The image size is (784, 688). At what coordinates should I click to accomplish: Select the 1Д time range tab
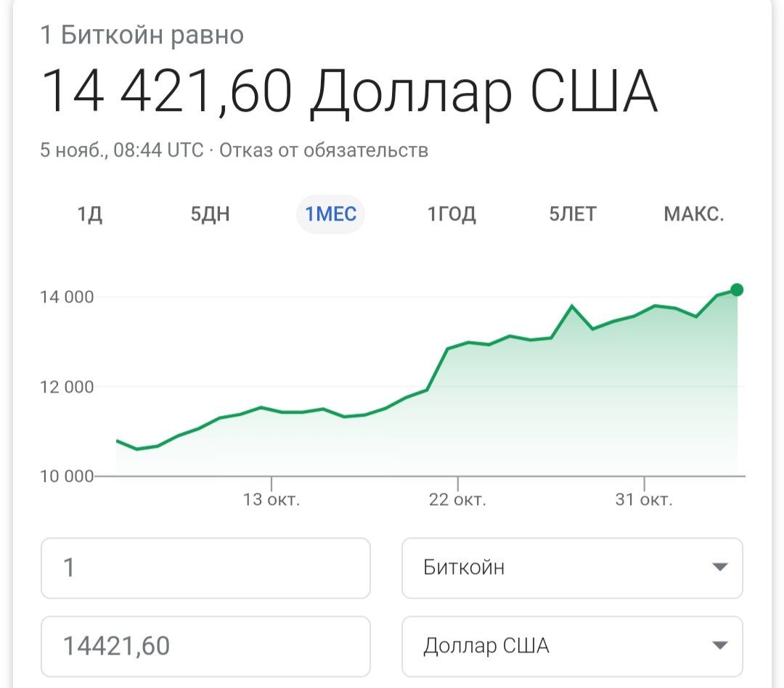[89, 214]
